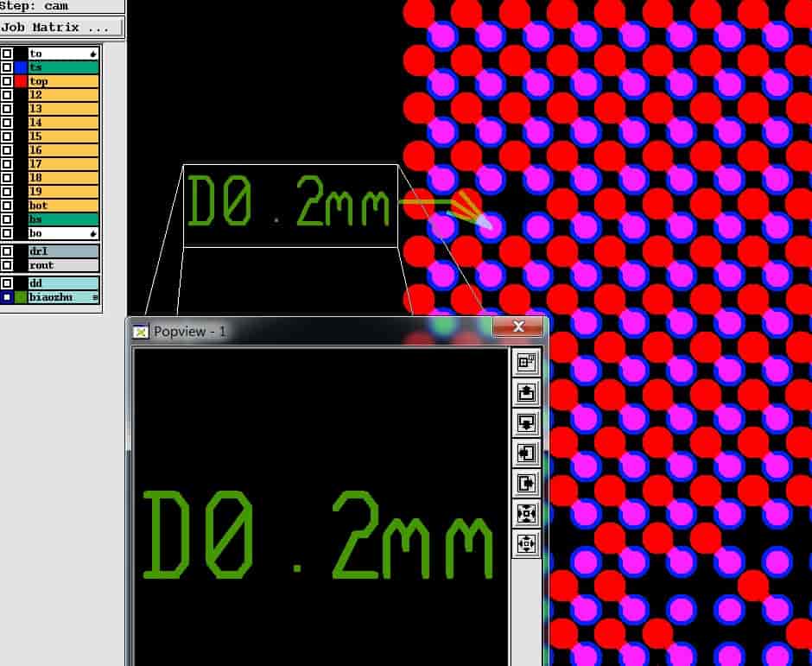This screenshot has width=812, height=666.
Task: Toggle display checkbox for layer 13
Action: coord(7,109)
